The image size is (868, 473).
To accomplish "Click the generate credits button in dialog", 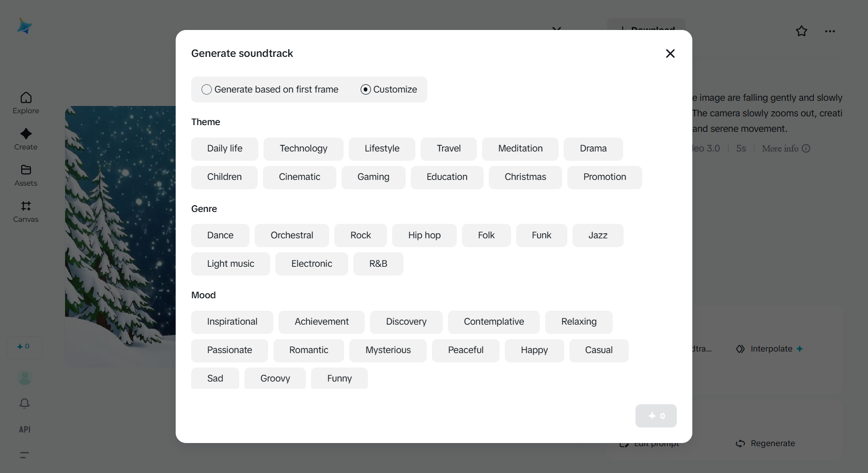I will point(656,416).
